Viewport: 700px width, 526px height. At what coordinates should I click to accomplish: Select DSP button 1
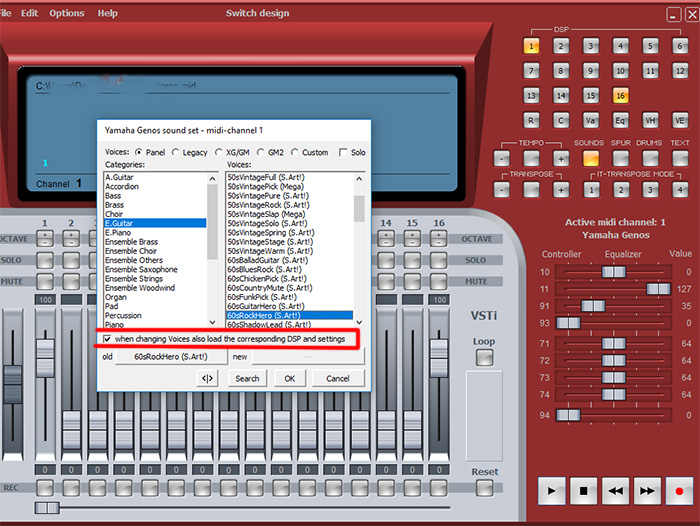tap(531, 46)
